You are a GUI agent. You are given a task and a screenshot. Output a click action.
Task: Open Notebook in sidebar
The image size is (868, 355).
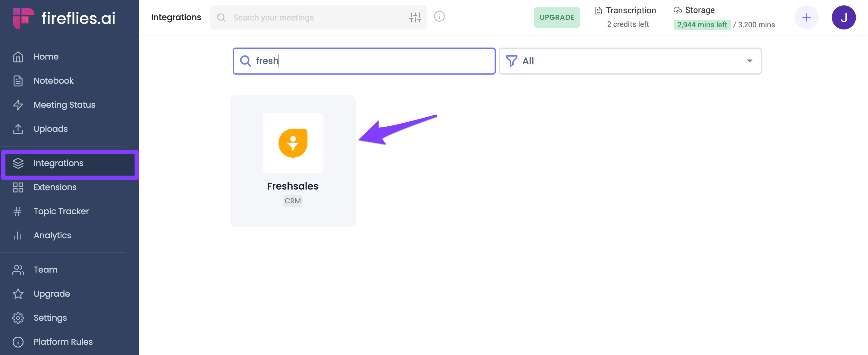[53, 81]
